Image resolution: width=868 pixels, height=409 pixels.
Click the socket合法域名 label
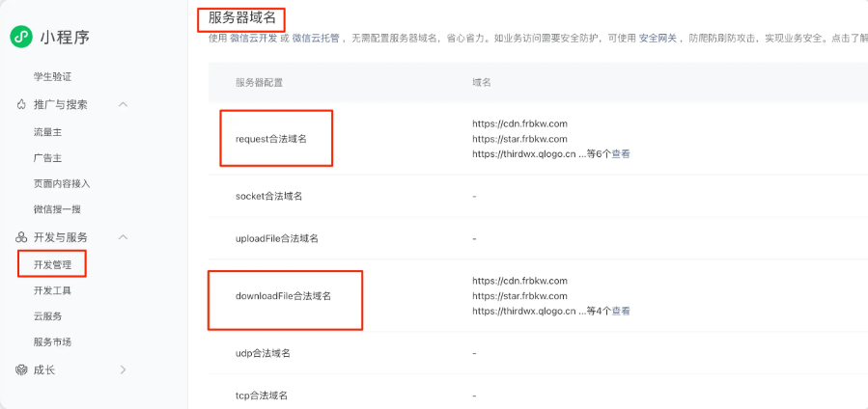[269, 196]
